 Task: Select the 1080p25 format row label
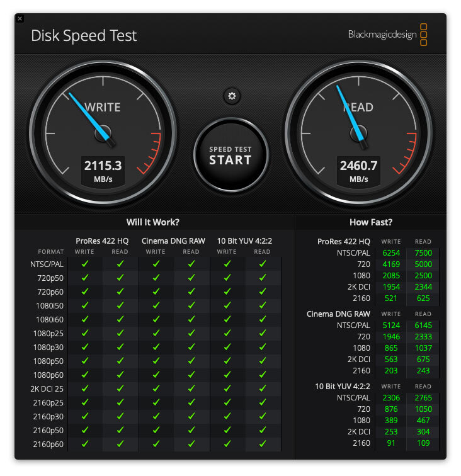point(48,334)
